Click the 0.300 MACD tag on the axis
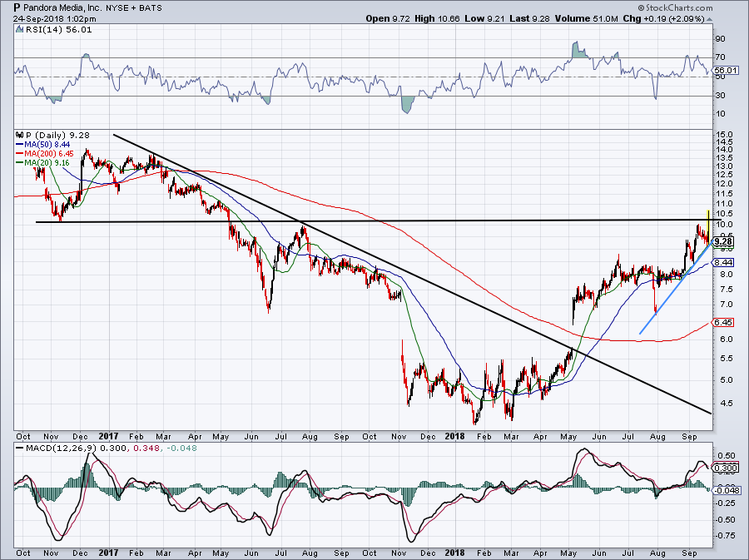749x560 pixels. [x=725, y=468]
